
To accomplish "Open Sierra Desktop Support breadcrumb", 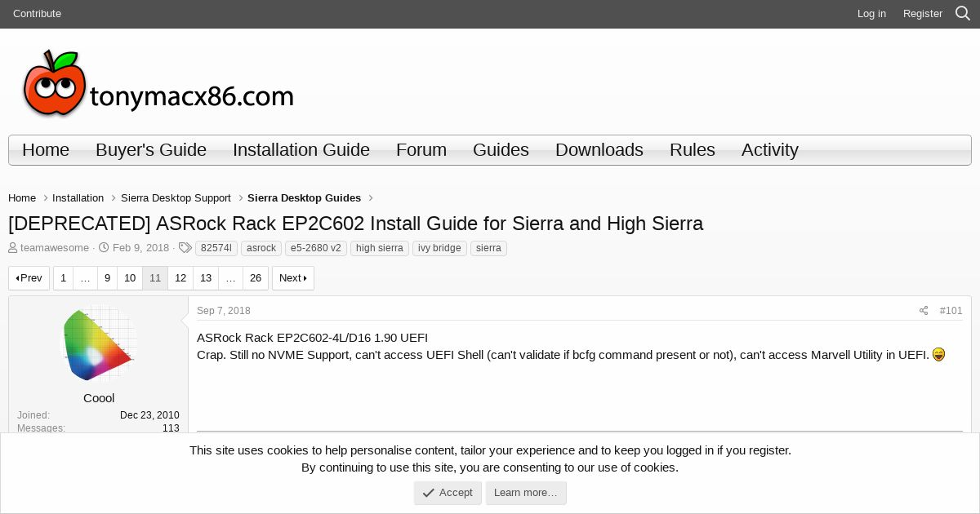I will tap(176, 198).
